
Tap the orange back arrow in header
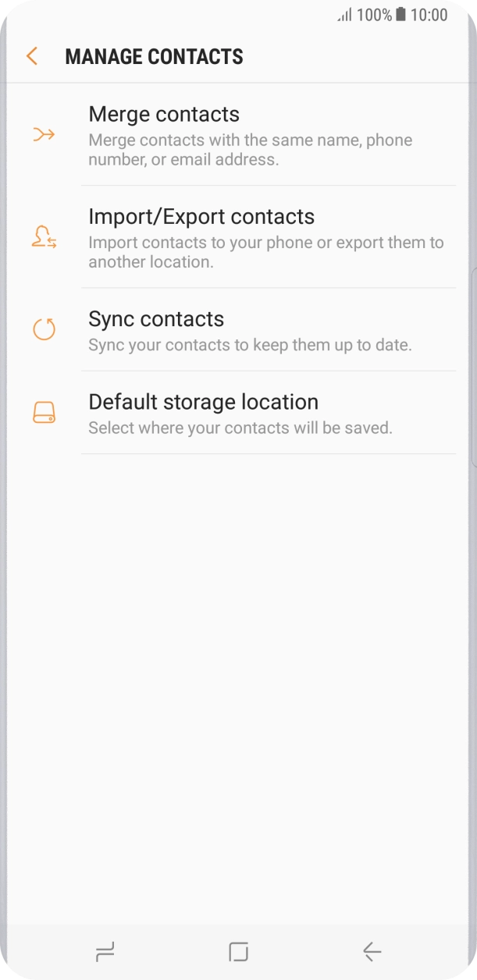(32, 56)
